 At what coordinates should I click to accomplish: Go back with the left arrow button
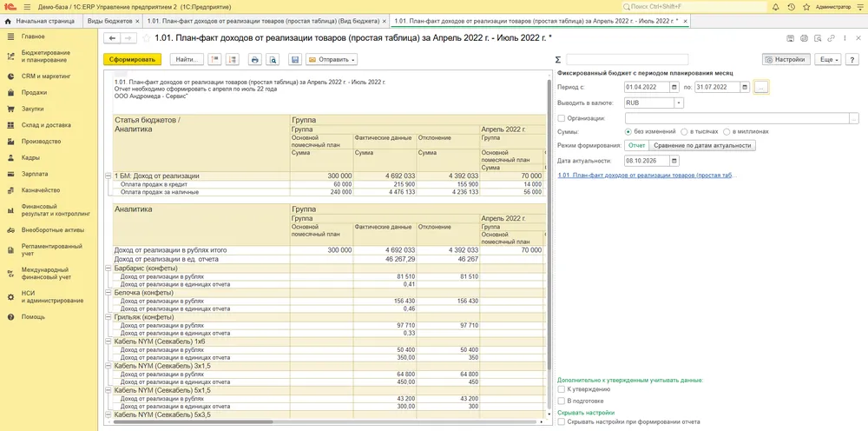point(112,38)
